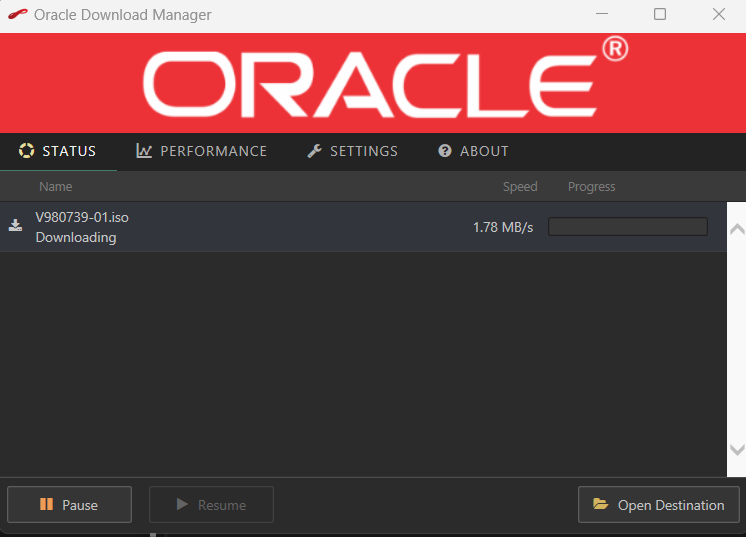
Task: Click the Name column header
Action: tap(56, 186)
